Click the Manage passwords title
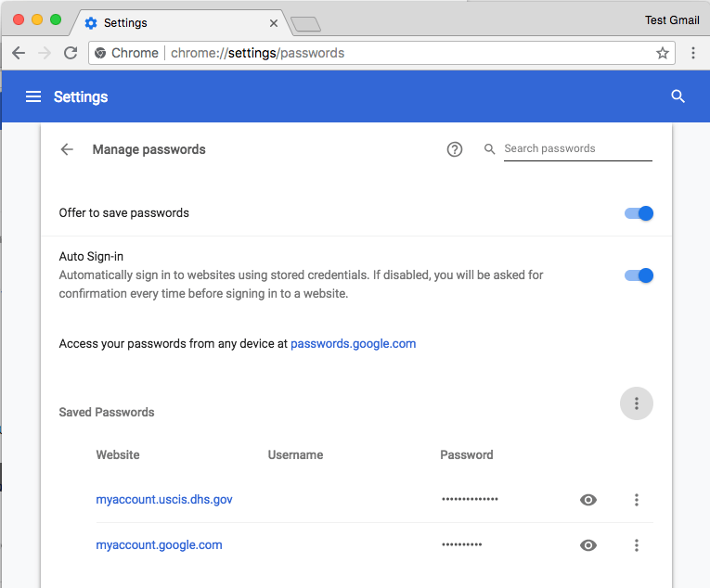 pos(149,149)
